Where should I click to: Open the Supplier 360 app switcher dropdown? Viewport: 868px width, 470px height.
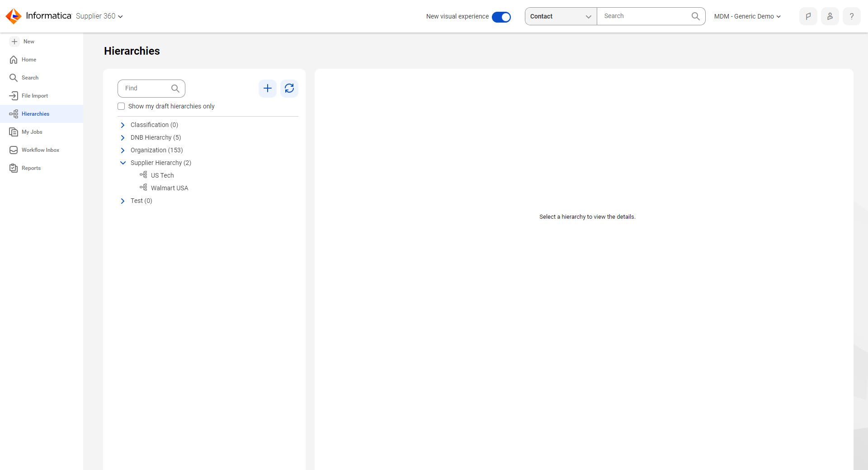tap(99, 16)
